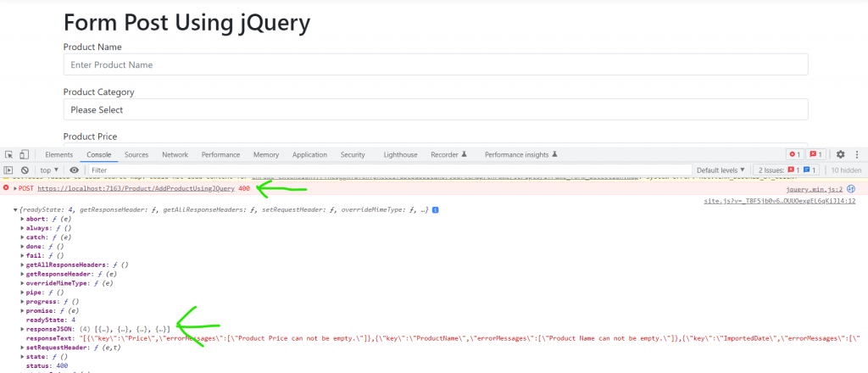The image size is (868, 373).
Task: Click the Product Name input field
Action: [x=435, y=65]
